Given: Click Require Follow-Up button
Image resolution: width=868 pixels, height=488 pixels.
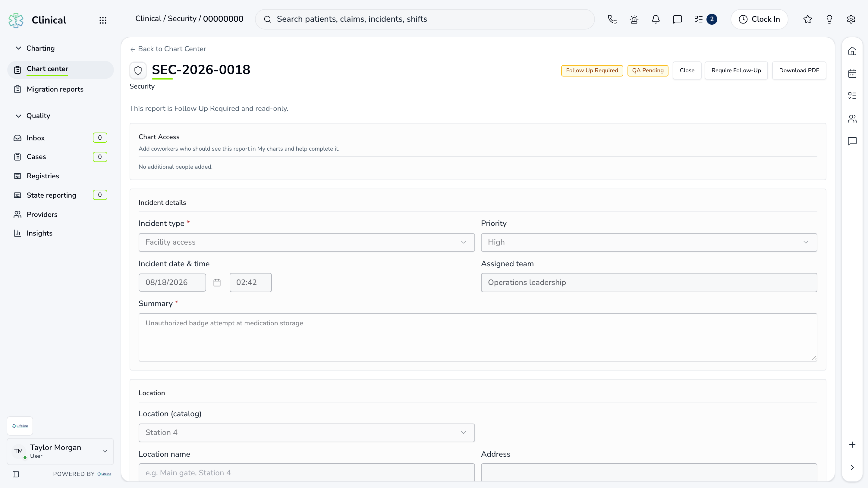Looking at the screenshot, I should (736, 70).
